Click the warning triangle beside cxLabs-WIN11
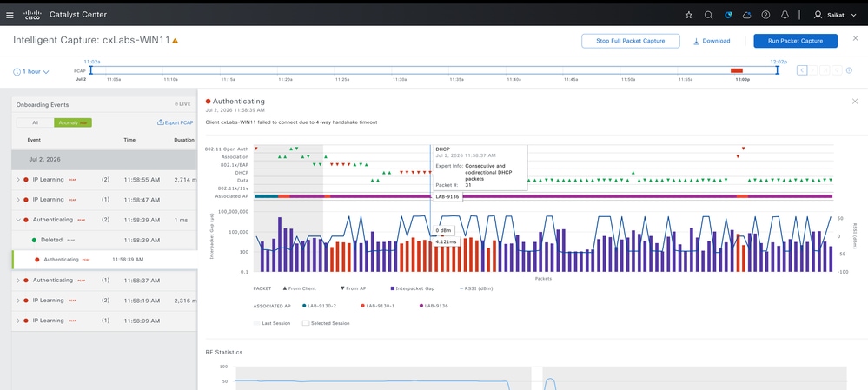This screenshot has width=868, height=390. (x=175, y=41)
